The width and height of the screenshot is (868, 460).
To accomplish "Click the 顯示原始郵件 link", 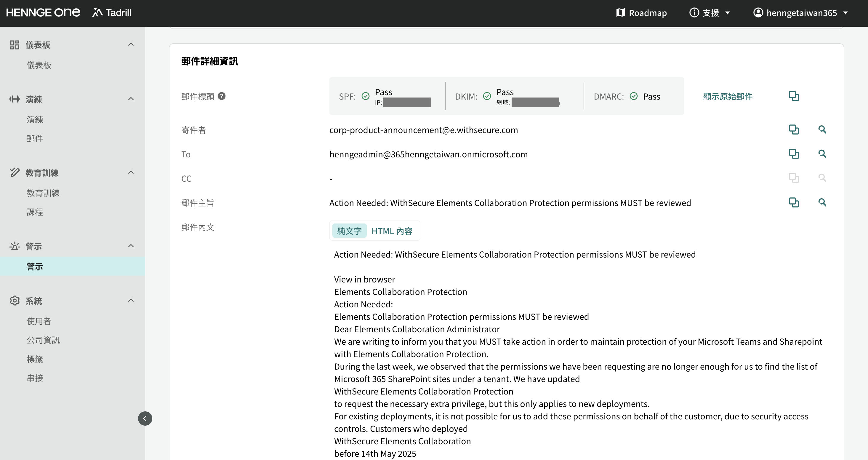I will (x=728, y=96).
